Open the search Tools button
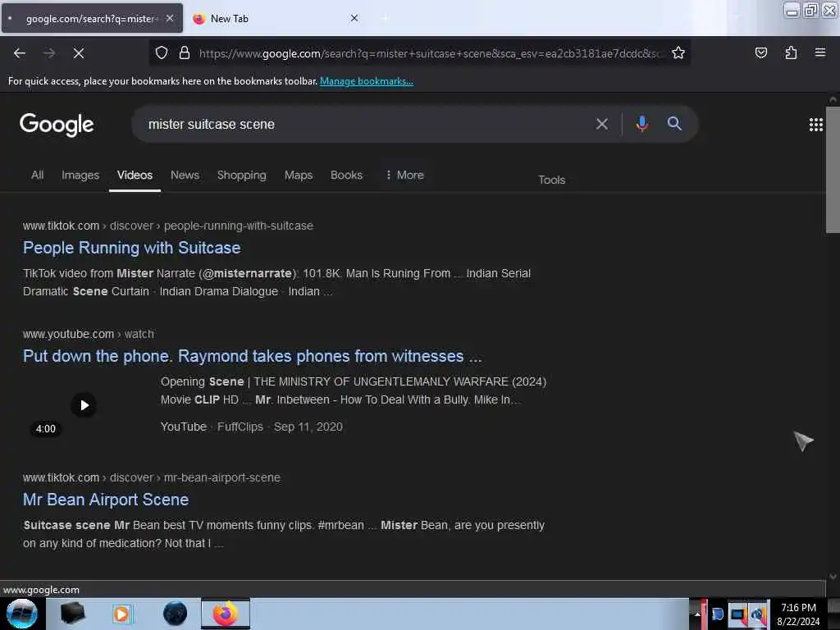The height and width of the screenshot is (630, 840). (551, 180)
